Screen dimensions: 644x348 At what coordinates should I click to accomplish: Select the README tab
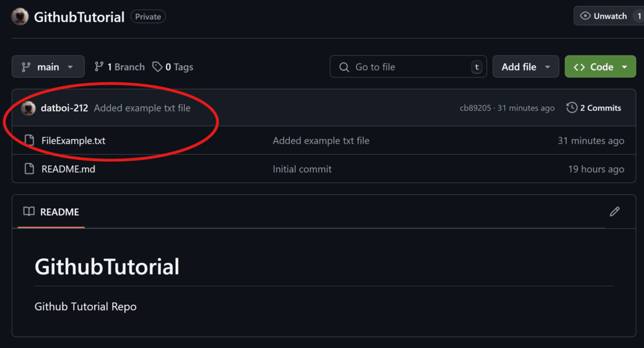pos(52,211)
